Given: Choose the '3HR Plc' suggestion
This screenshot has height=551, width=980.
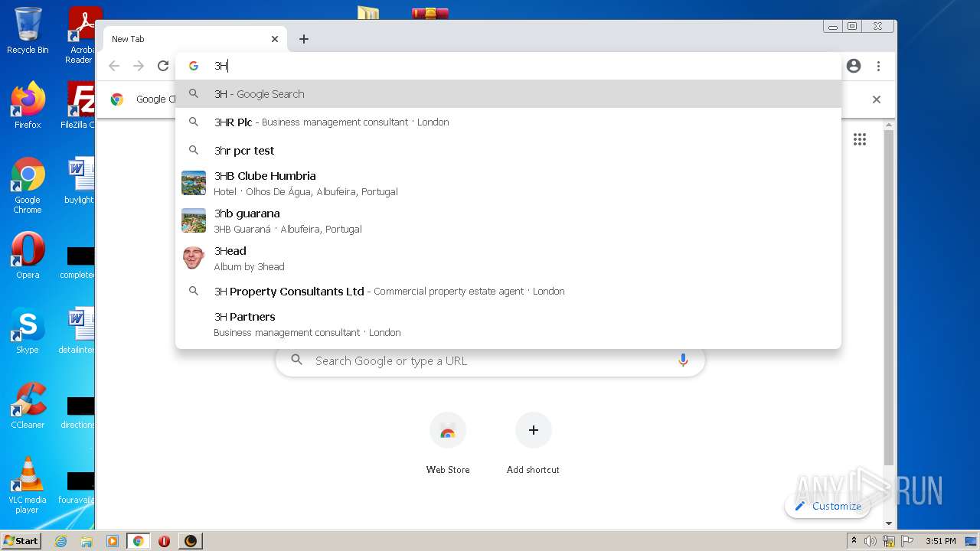Looking at the screenshot, I should pyautogui.click(x=508, y=122).
